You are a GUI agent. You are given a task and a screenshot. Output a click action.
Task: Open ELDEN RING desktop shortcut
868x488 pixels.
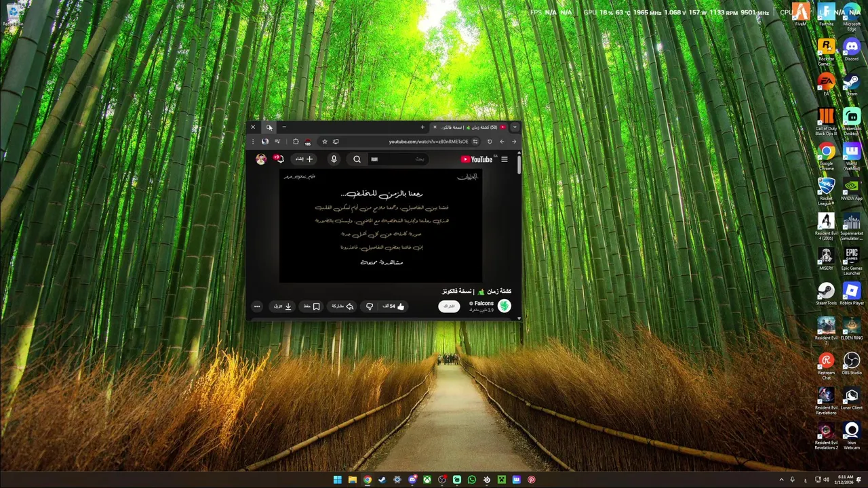pos(852,329)
